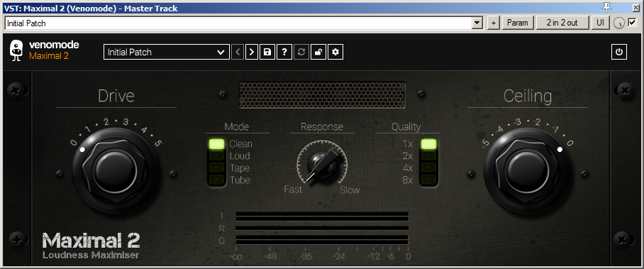
Task: Click the Tape mode label
Action: tap(240, 168)
